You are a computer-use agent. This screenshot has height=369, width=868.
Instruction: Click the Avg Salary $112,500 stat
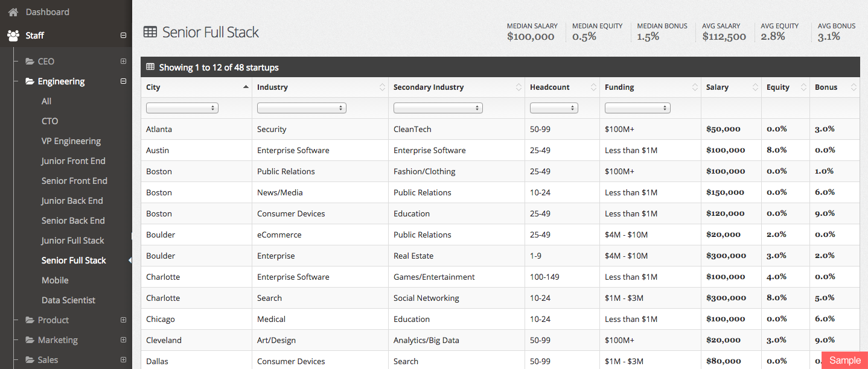tap(724, 32)
